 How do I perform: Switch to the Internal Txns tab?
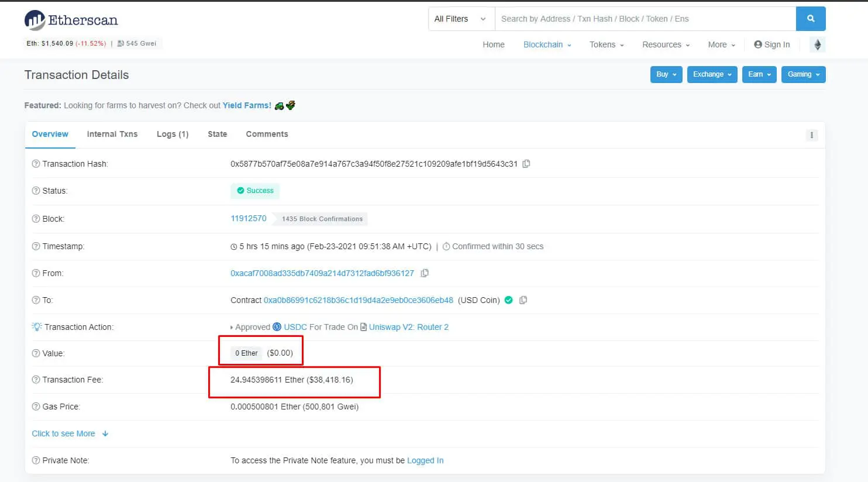pyautogui.click(x=112, y=134)
